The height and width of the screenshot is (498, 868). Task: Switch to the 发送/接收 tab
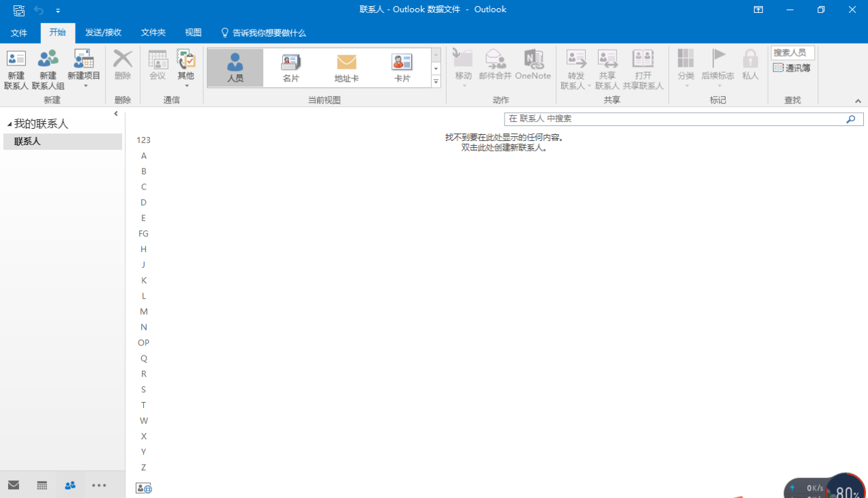click(x=104, y=33)
